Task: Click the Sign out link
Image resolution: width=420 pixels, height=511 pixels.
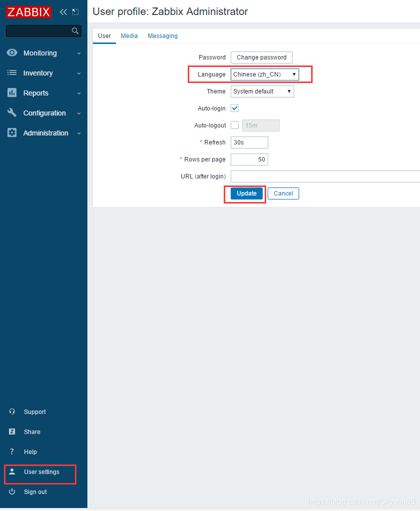Action: 35,492
